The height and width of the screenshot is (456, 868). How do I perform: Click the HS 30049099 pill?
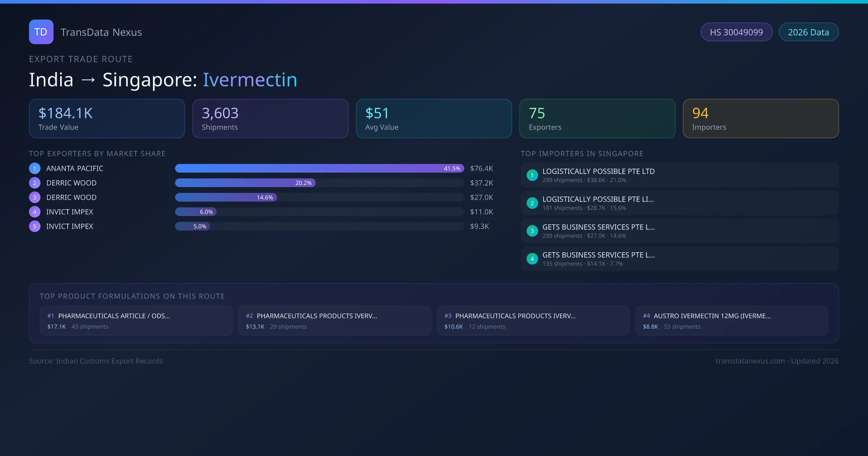[736, 32]
